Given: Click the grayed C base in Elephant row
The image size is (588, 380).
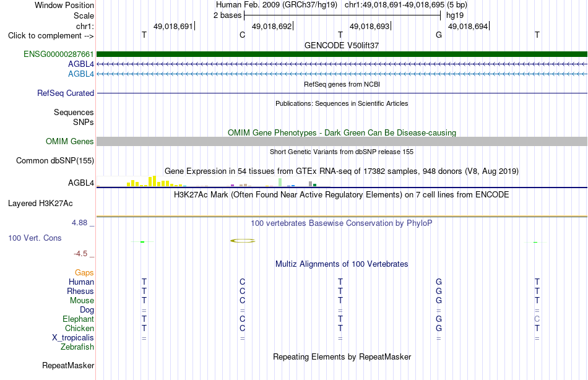Looking at the screenshot, I should click(537, 319).
